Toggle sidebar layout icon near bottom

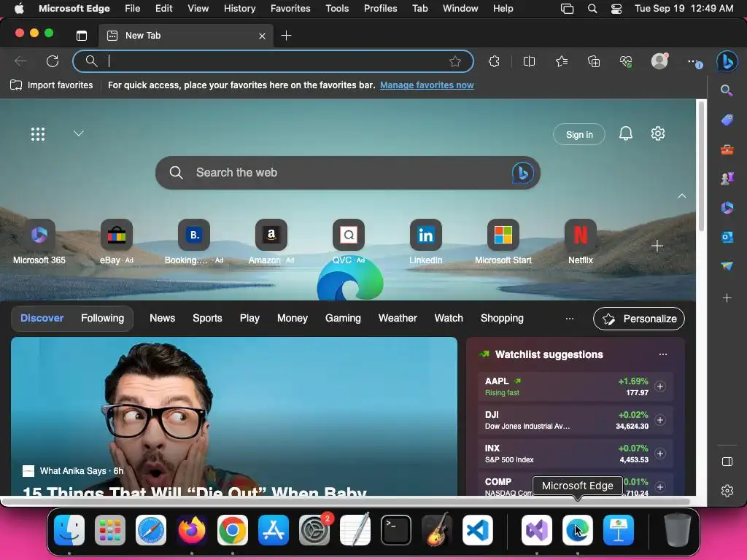727,462
